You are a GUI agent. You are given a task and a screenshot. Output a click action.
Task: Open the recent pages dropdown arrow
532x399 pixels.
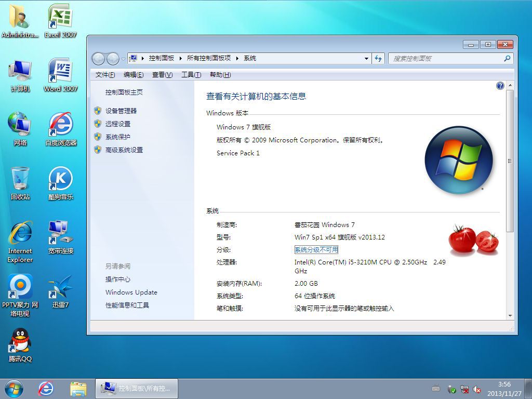point(123,59)
